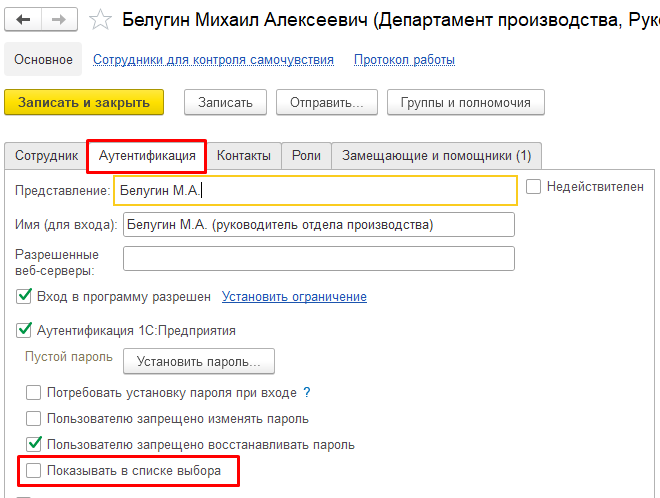Switch to the Сотрудник tab
The height and width of the screenshot is (498, 660).
(x=46, y=156)
